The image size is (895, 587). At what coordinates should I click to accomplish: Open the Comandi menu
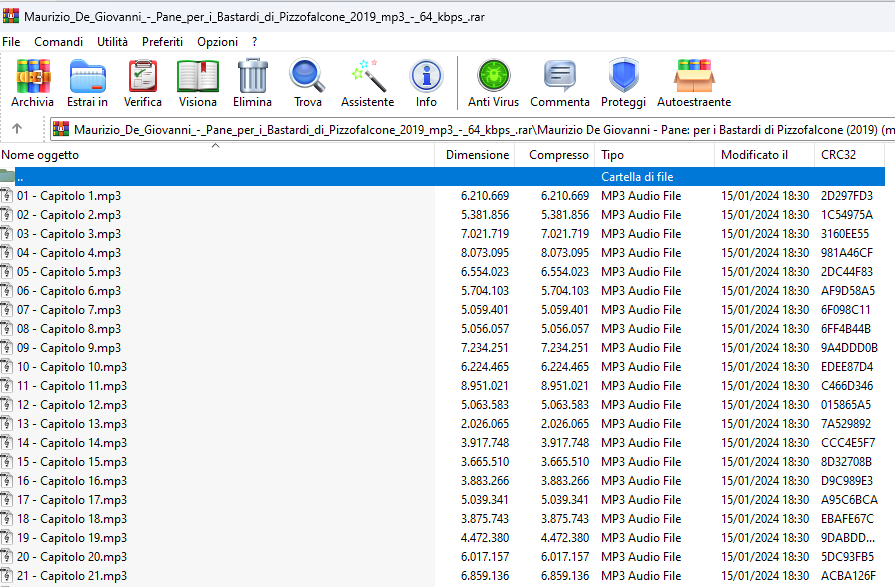click(x=58, y=42)
